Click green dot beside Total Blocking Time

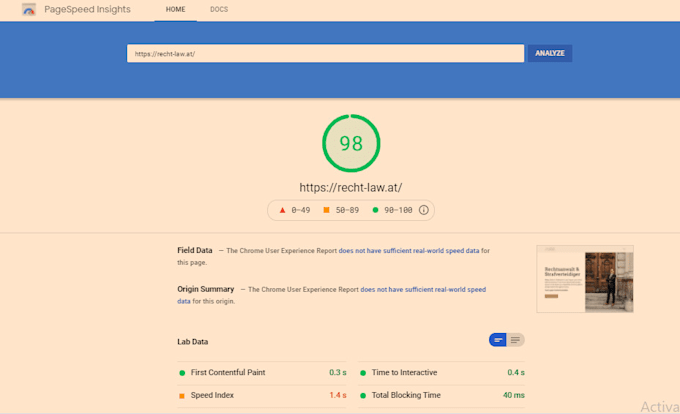click(363, 396)
